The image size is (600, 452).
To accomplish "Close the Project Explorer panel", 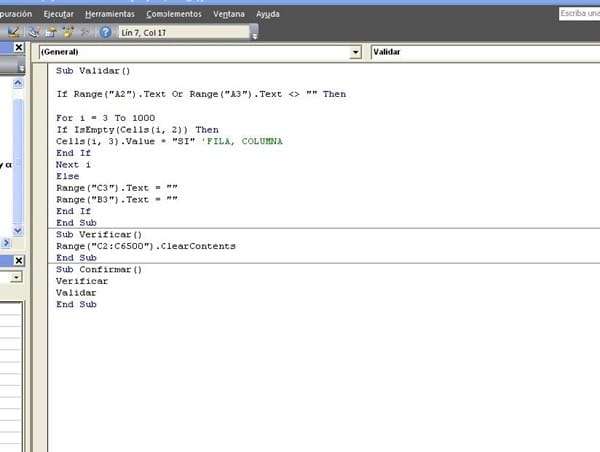I will click(x=18, y=47).
